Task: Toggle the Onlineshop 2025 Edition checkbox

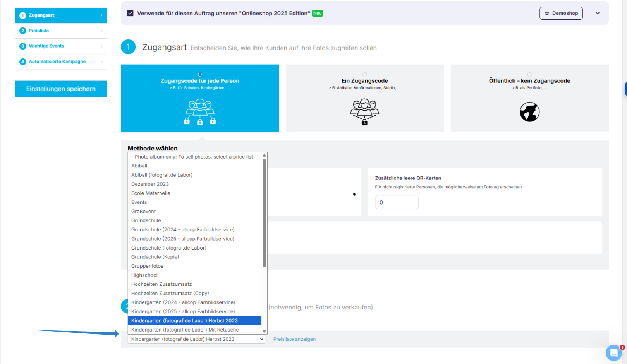Action: pyautogui.click(x=131, y=13)
